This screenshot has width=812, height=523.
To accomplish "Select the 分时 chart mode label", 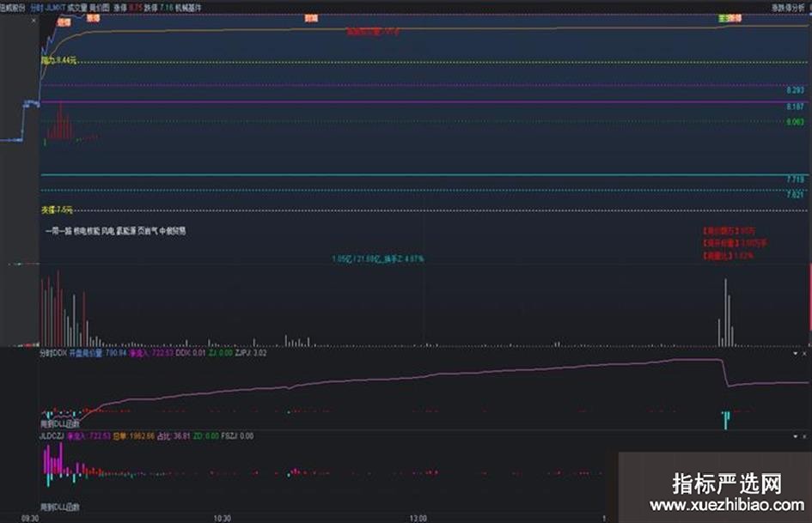I will coord(36,8).
